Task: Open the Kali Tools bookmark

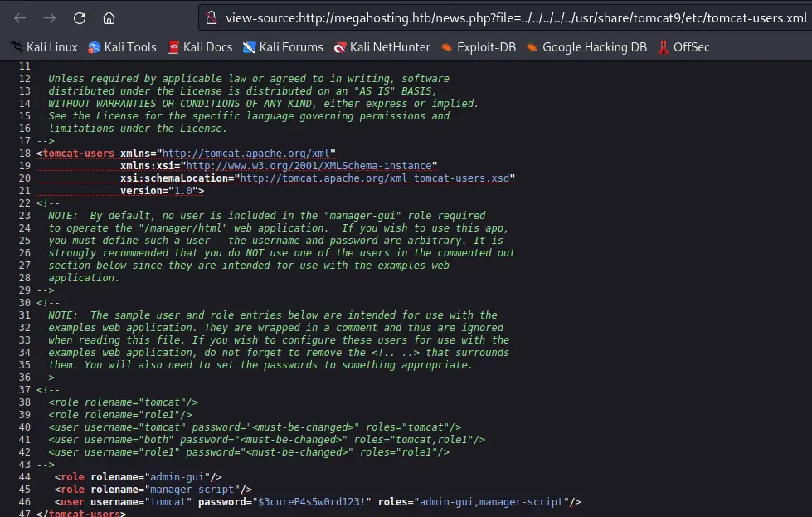Action: [122, 47]
